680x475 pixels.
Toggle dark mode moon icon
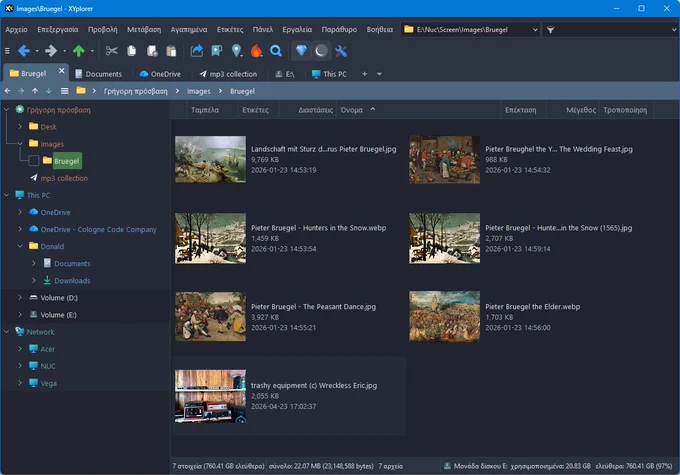[x=321, y=51]
